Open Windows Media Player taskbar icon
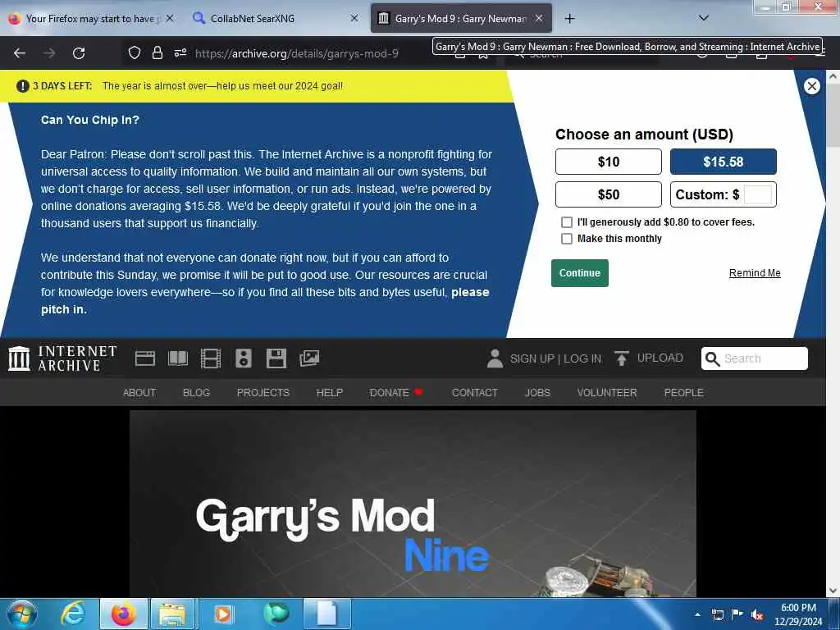 tap(223, 614)
